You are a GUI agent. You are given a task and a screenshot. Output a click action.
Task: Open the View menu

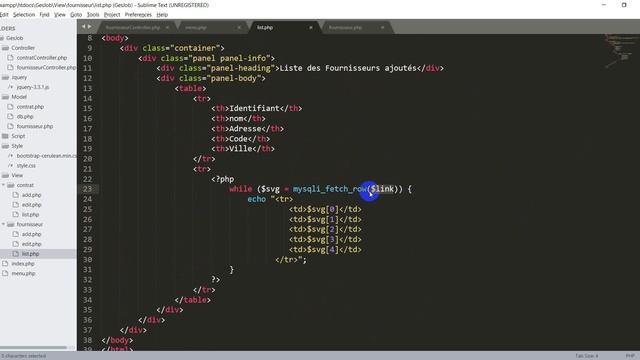coord(60,15)
